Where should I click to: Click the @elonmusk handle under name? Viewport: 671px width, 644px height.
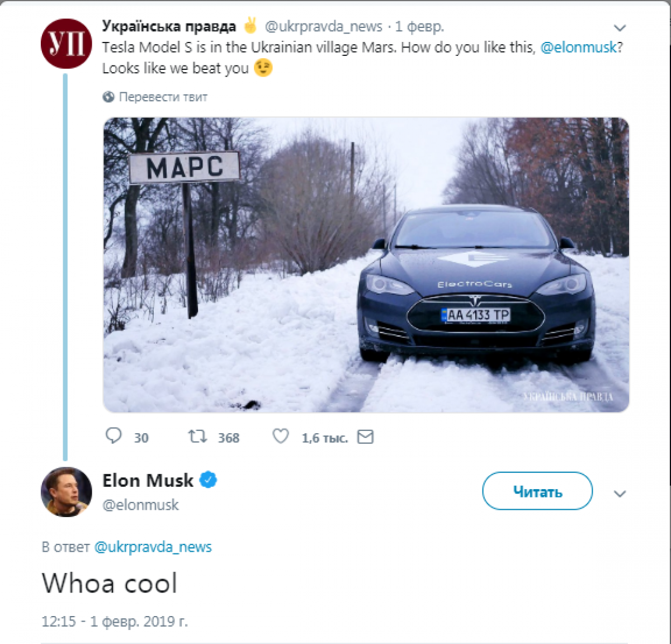(140, 505)
